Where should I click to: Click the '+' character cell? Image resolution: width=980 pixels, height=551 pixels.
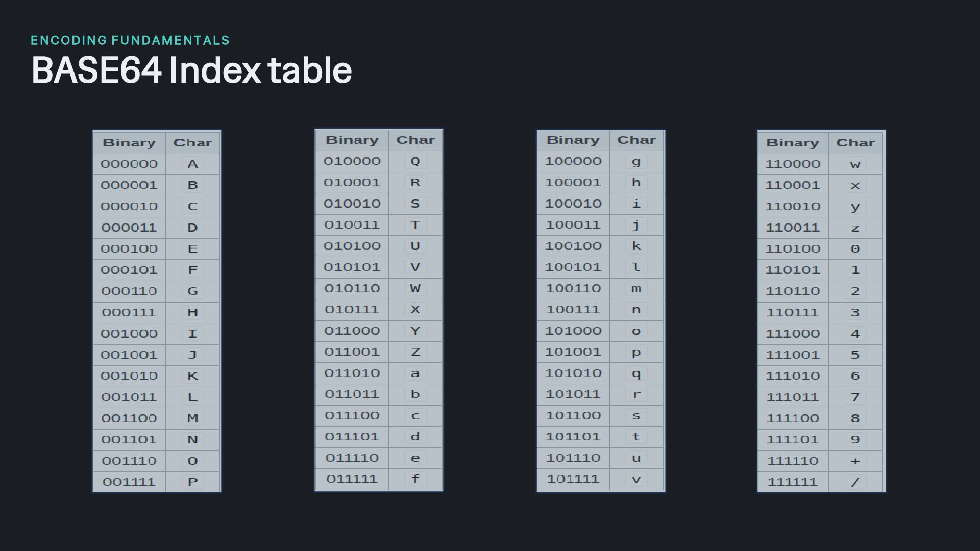point(855,461)
